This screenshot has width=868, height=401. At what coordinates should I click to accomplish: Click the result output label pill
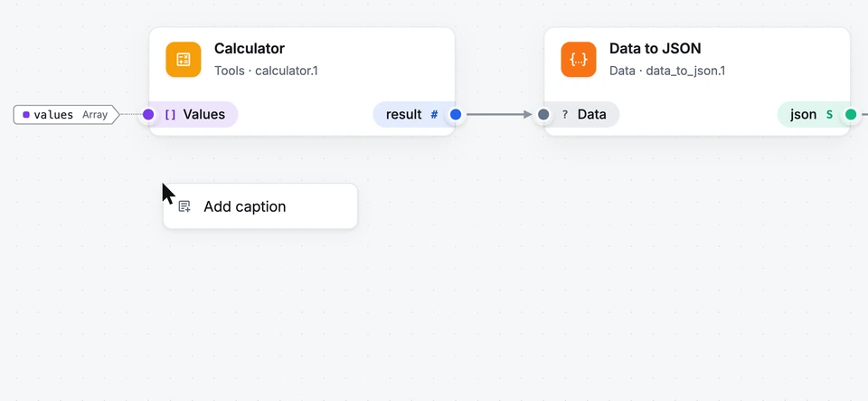click(413, 115)
